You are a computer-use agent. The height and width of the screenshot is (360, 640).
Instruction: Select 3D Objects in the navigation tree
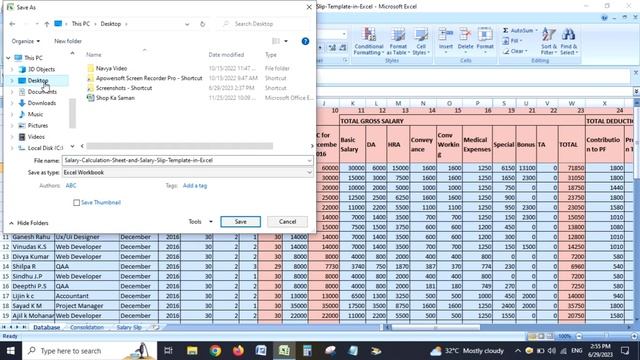click(41, 69)
